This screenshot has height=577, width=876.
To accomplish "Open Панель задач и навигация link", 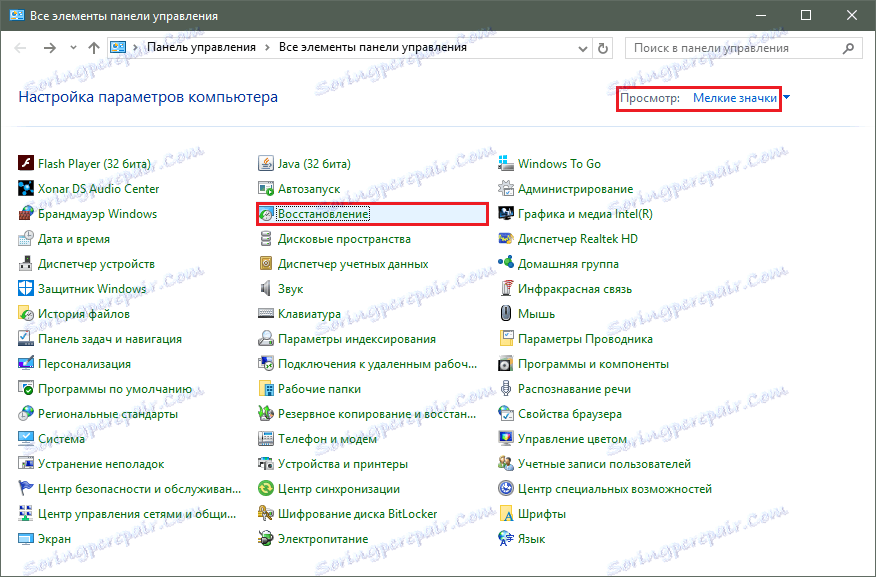I will tap(110, 339).
